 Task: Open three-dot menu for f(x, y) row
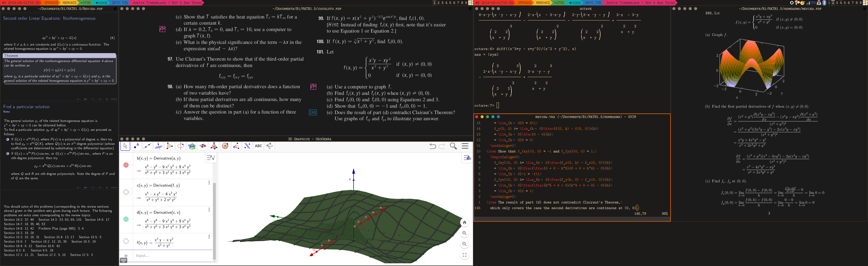pyautogui.click(x=209, y=237)
